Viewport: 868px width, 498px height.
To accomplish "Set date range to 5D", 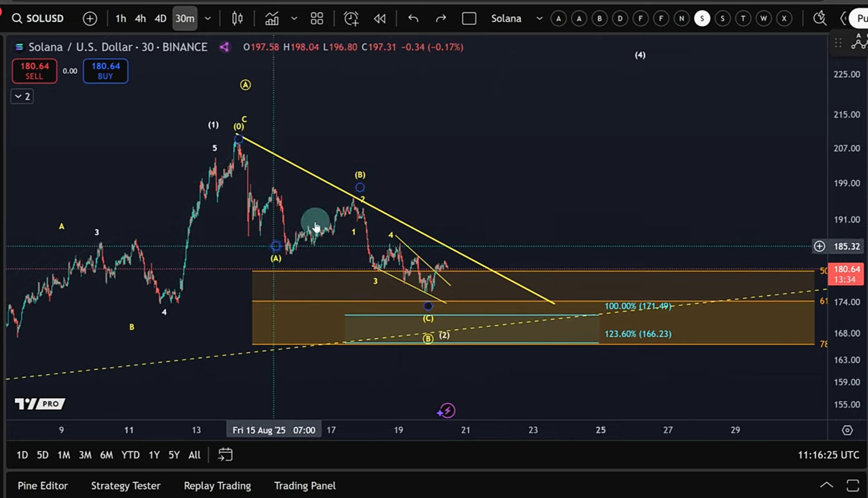I will tap(42, 455).
